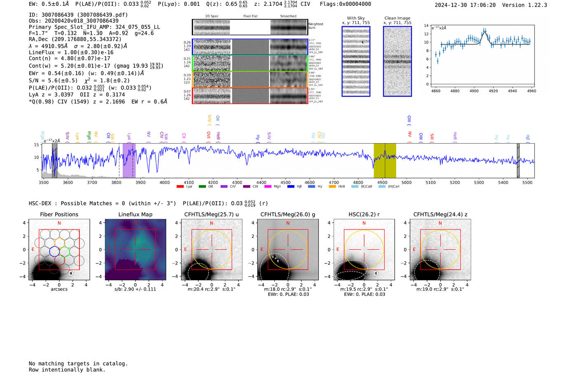Click the gray hatched band near 5460Å
The height and width of the screenshot is (392, 576).
click(518, 160)
